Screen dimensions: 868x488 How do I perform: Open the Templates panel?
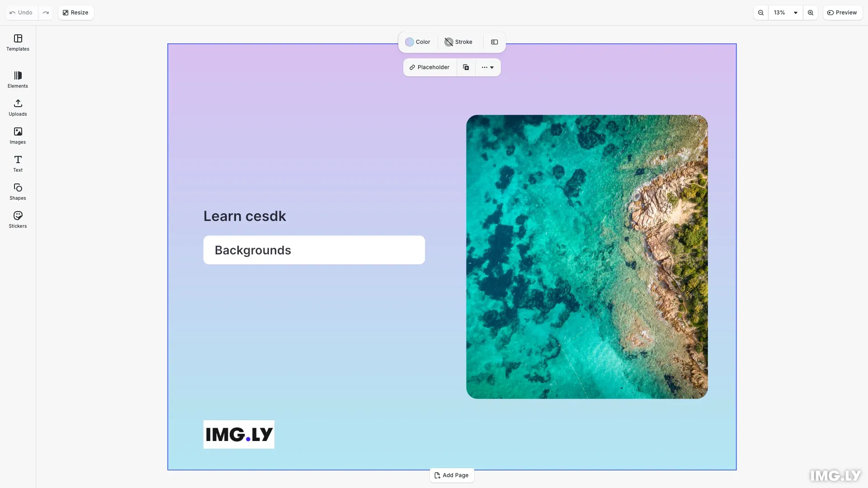pos(18,42)
